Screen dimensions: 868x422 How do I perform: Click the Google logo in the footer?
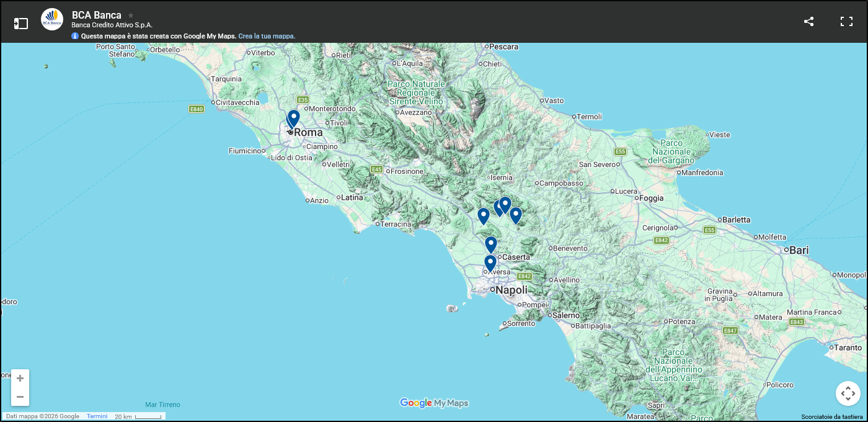[x=414, y=403]
